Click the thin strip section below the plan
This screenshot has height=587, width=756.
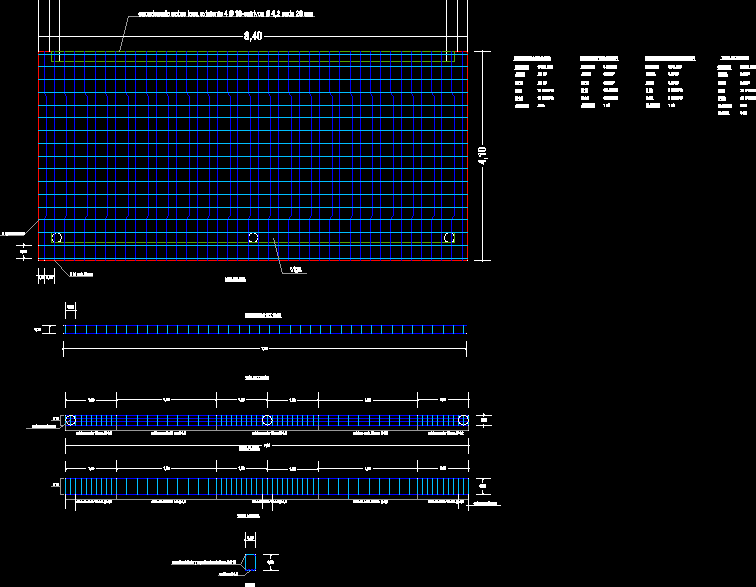pos(265,330)
